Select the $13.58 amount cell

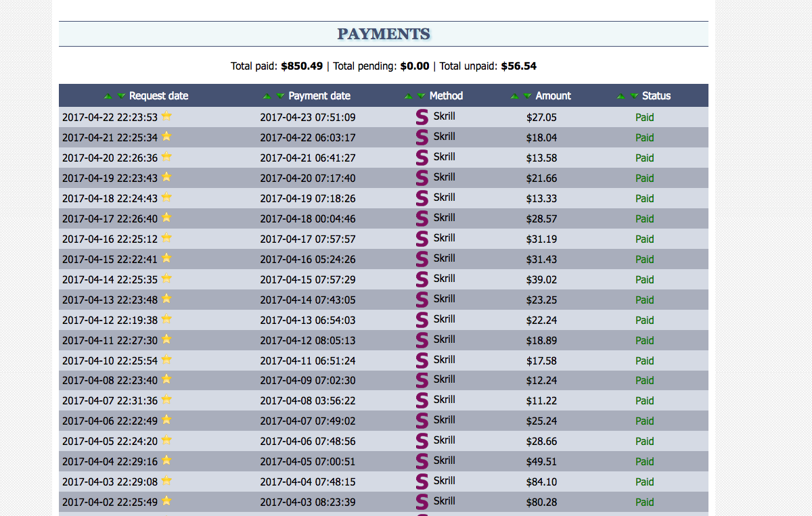click(541, 158)
